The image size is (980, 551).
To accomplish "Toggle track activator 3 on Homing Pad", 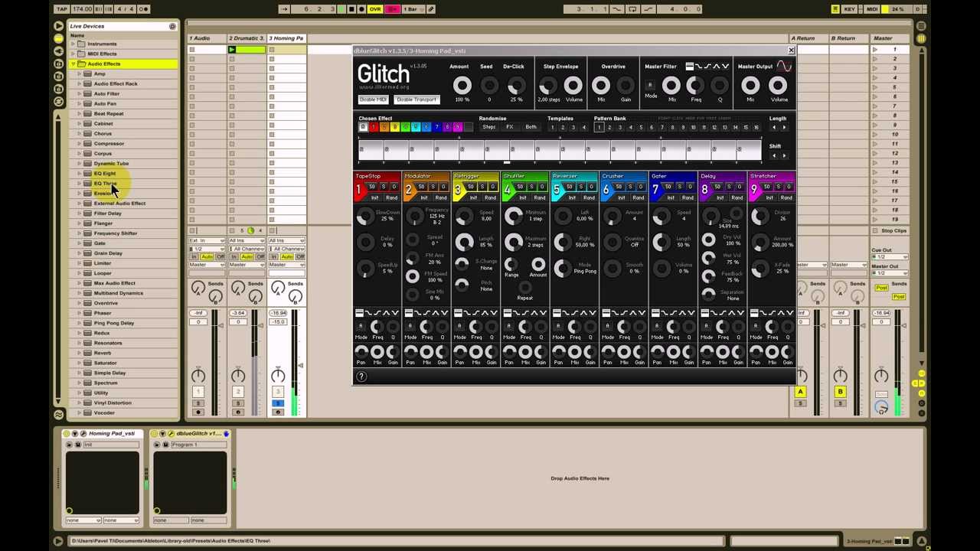I will (278, 392).
